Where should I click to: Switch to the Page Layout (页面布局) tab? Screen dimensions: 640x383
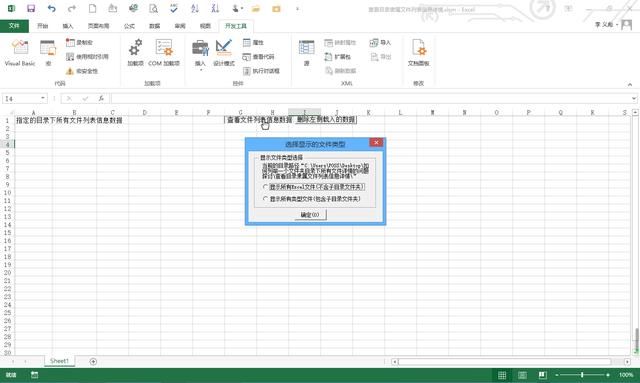[x=98, y=26]
